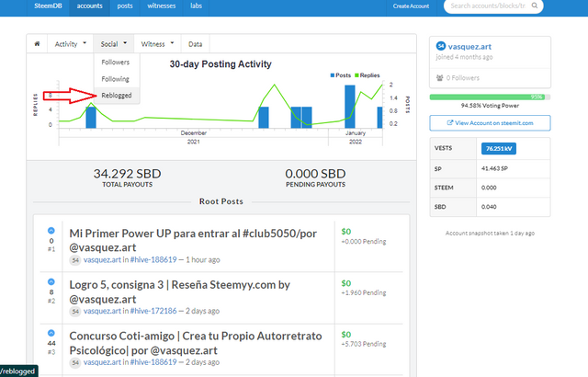Go to the witnesses nav item
Viewport: 588px width, 377px height.
pyautogui.click(x=162, y=6)
